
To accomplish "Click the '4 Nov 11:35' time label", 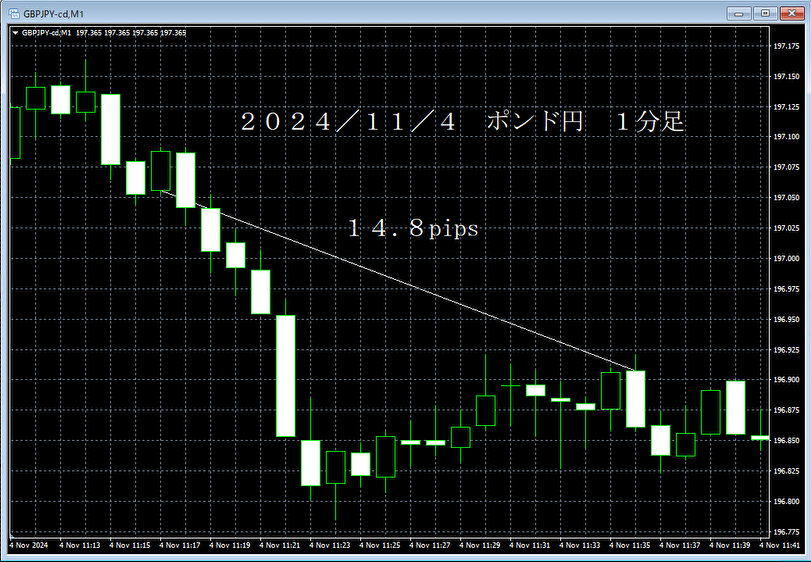I will [x=630, y=545].
